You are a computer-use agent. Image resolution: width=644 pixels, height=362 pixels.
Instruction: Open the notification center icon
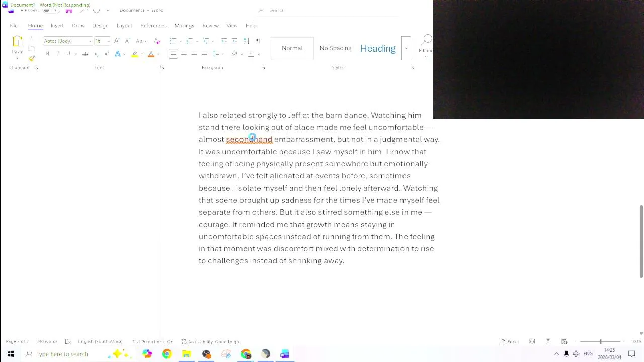pos(632,354)
